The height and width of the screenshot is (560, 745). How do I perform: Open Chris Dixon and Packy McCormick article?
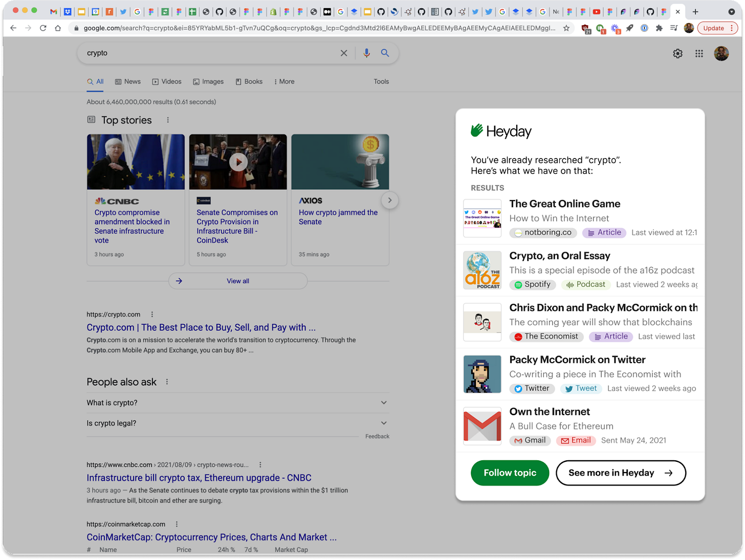[580, 323]
